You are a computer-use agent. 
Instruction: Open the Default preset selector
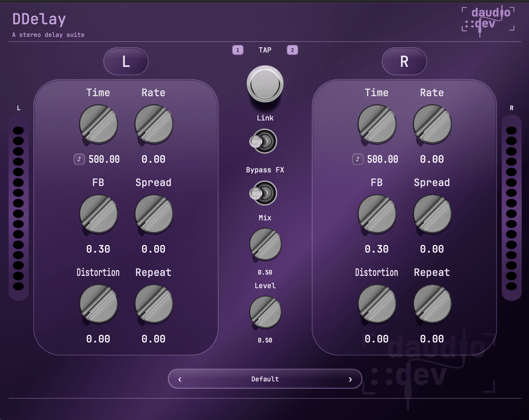point(265,379)
